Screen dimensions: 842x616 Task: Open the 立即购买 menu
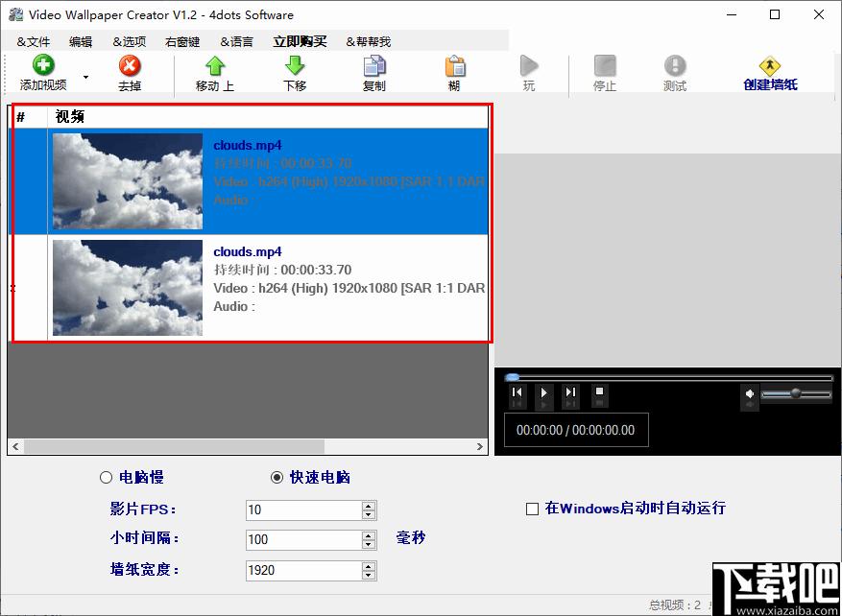tap(300, 41)
